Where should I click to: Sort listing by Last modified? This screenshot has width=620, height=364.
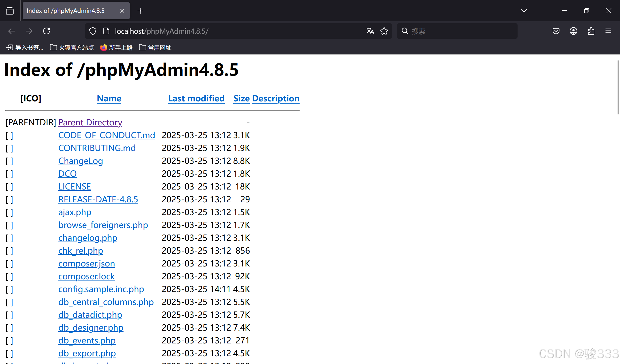(196, 98)
